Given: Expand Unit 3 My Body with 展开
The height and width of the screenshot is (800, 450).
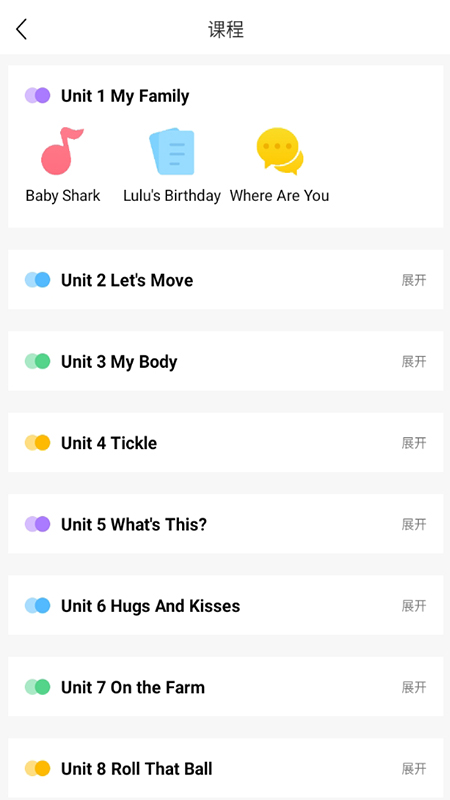Looking at the screenshot, I should click(414, 362).
